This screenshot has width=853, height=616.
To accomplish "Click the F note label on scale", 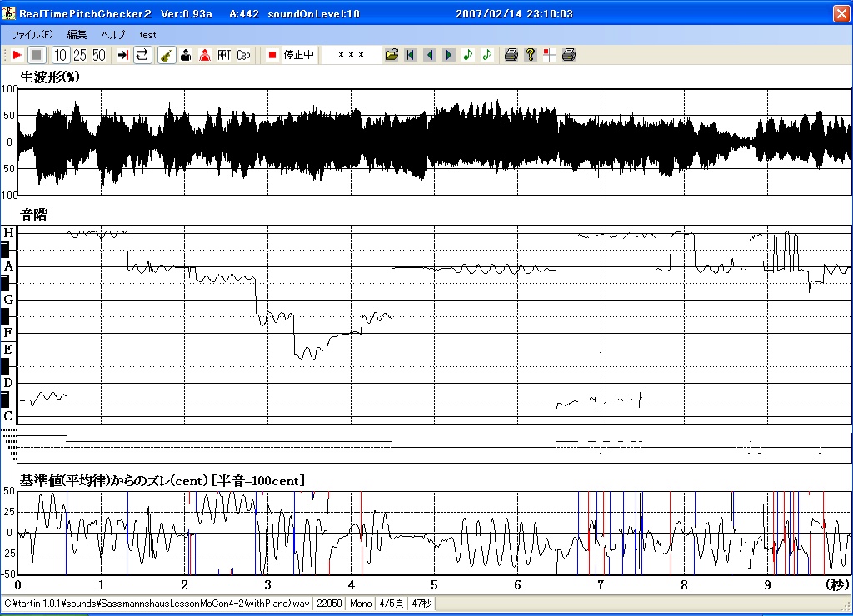I will [x=8, y=333].
